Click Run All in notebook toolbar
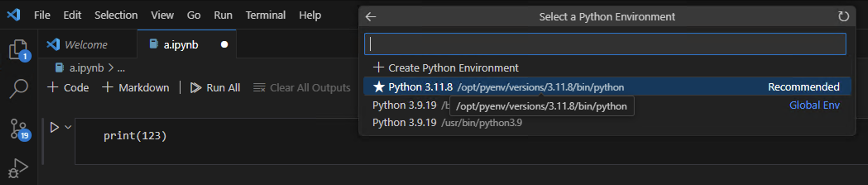Viewport: 868px width, 185px height. click(215, 88)
